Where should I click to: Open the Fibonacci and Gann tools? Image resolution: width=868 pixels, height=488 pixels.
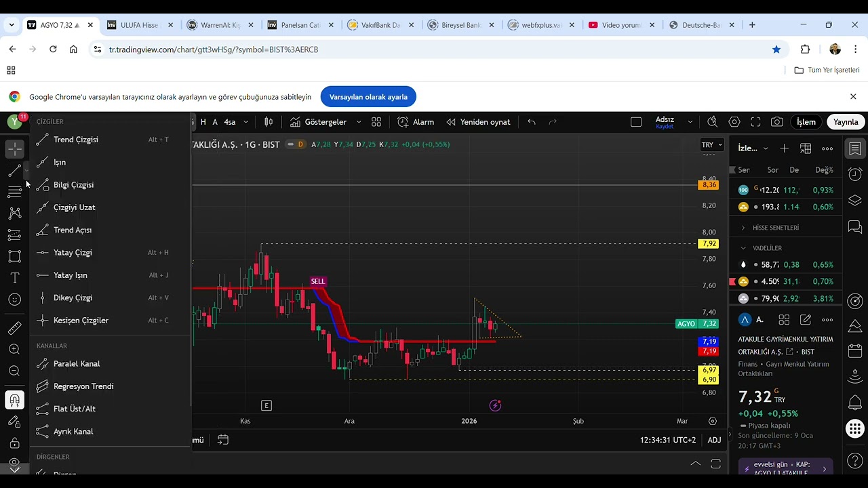(x=14, y=192)
